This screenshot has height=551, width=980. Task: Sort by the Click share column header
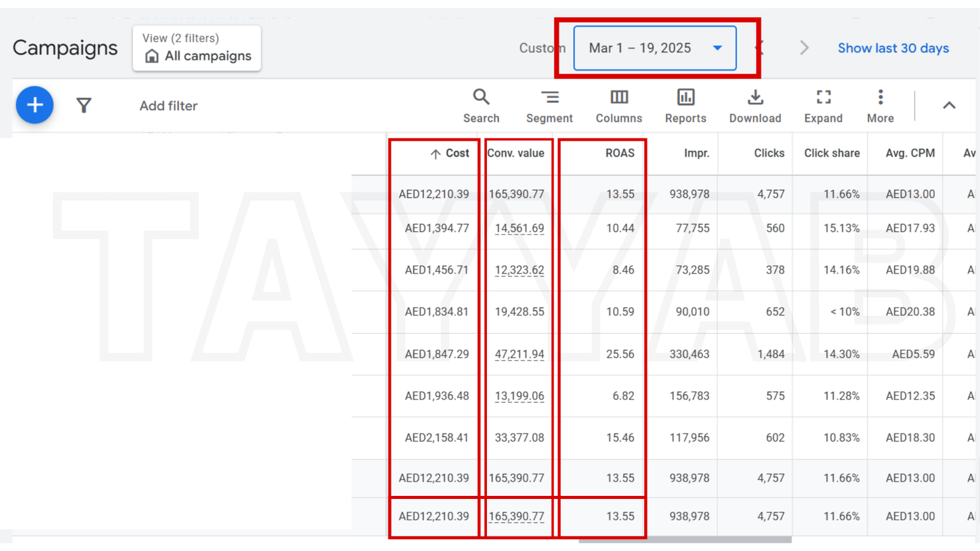831,153
